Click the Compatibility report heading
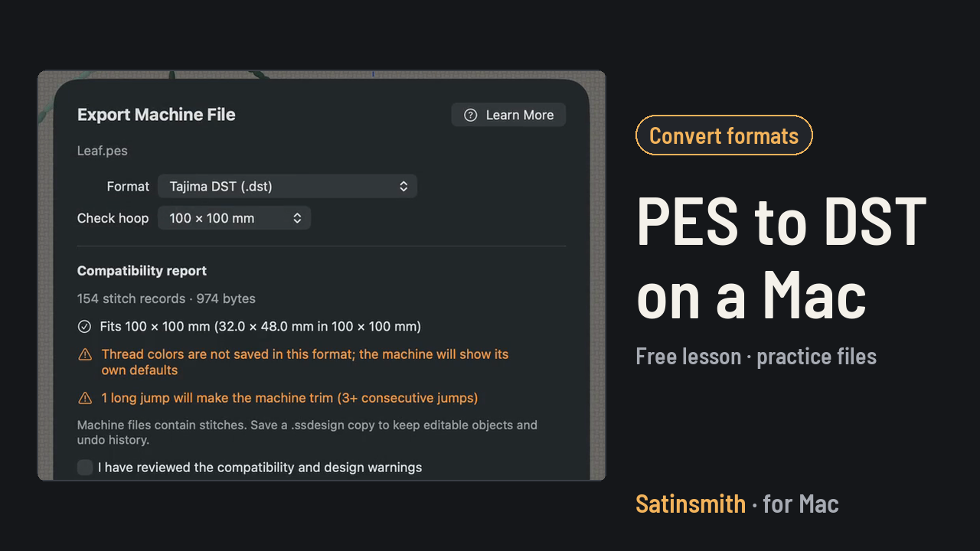This screenshot has height=551, width=980. 142,271
